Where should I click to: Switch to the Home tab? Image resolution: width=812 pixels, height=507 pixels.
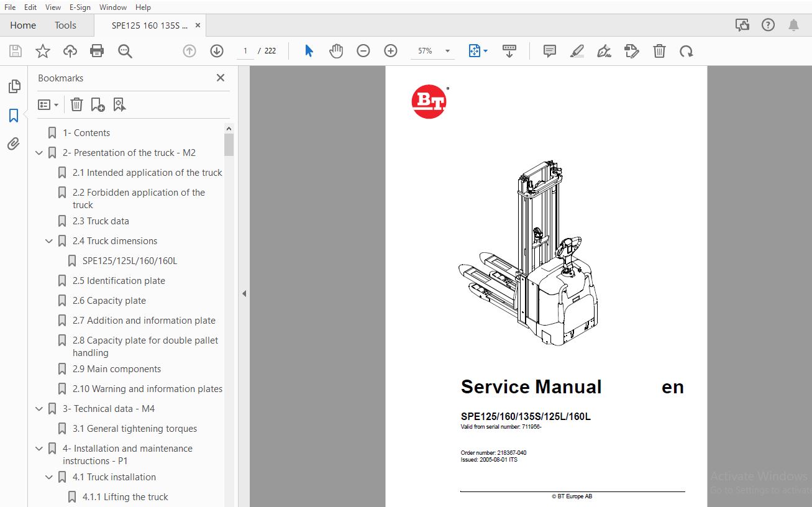[x=23, y=25]
